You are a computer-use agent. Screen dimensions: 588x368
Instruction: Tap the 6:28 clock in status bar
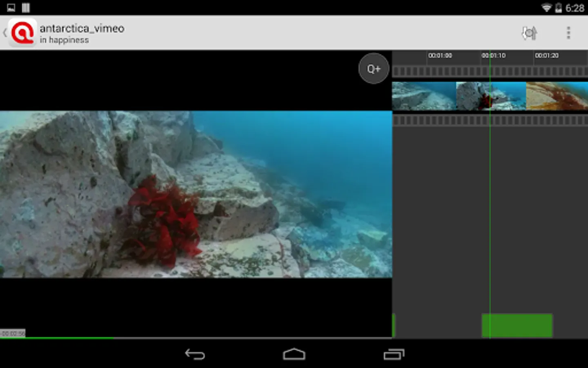click(575, 8)
